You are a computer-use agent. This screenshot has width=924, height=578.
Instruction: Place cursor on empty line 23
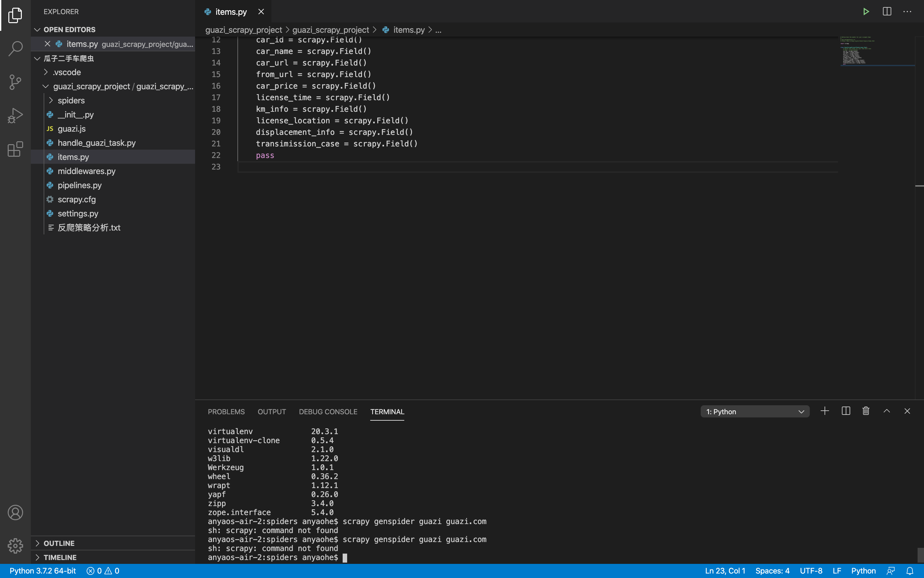coord(538,167)
